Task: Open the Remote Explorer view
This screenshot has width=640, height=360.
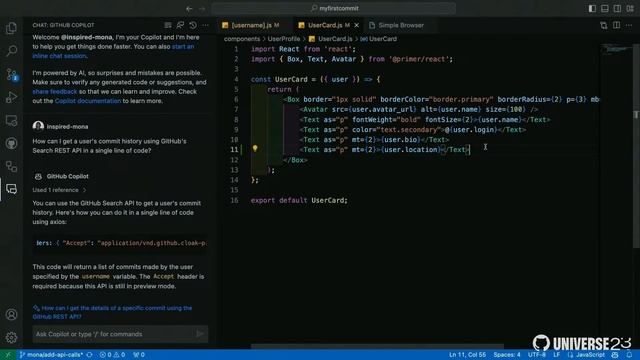Action: click(x=11, y=120)
